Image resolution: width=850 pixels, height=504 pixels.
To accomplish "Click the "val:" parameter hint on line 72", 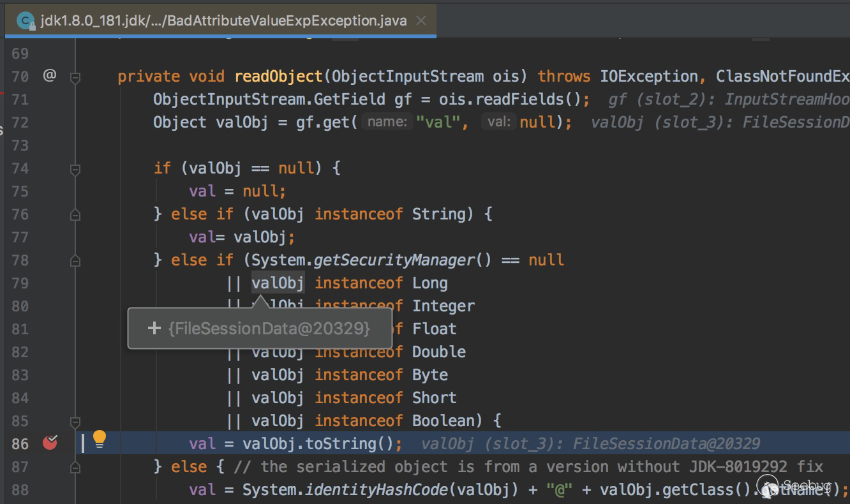I will pyautogui.click(x=498, y=122).
